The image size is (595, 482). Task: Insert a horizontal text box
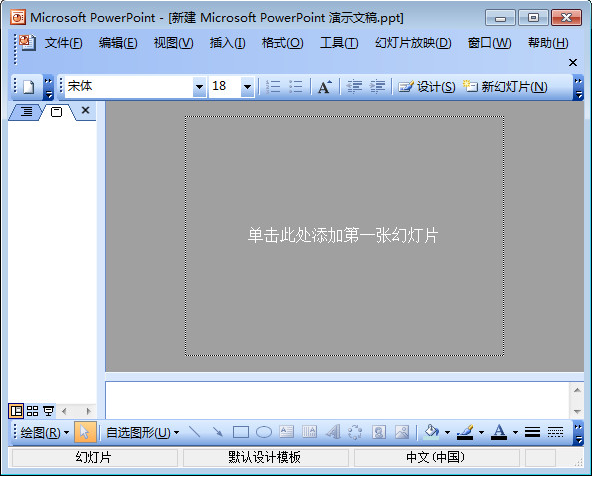pos(286,432)
